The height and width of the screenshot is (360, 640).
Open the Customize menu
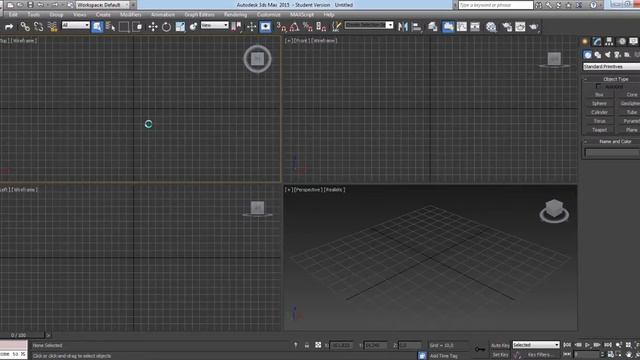[x=269, y=15]
